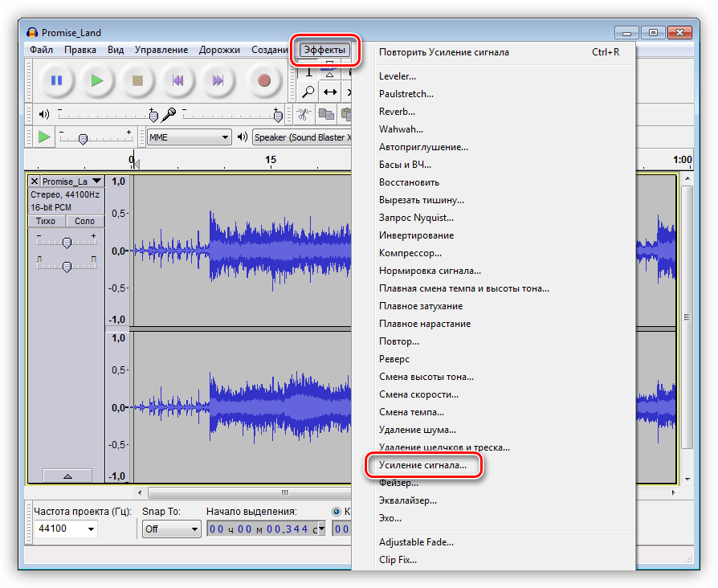This screenshot has height=588, width=718.
Task: Mute the track with Тихо button
Action: coord(46,221)
